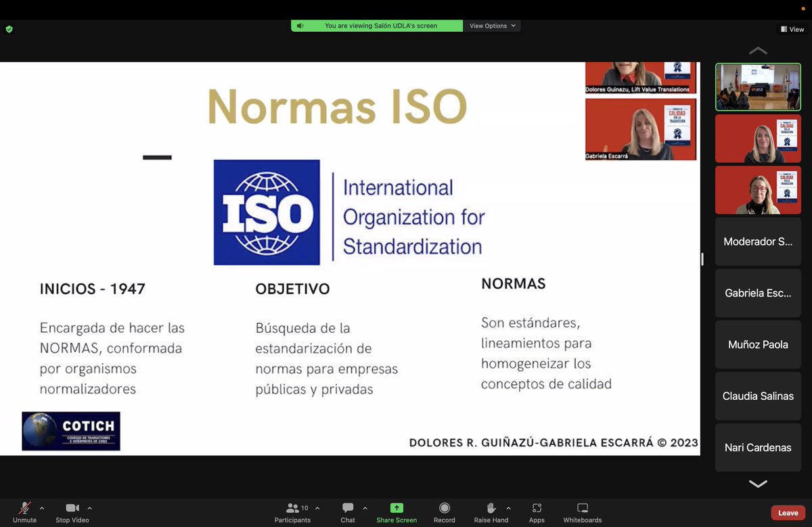Image resolution: width=812 pixels, height=527 pixels.
Task: Click speaker icon in sharing banner
Action: [x=300, y=26]
